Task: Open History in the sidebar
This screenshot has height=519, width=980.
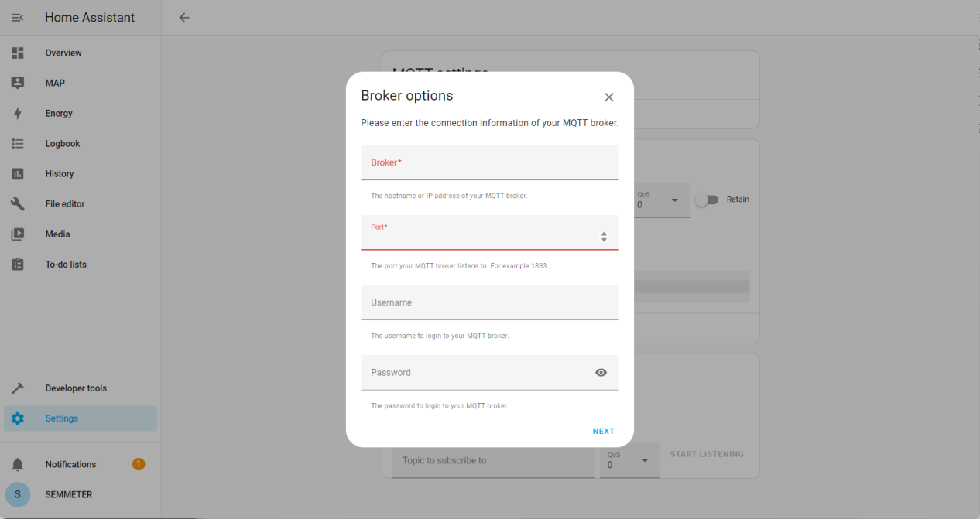Action: 81,174
